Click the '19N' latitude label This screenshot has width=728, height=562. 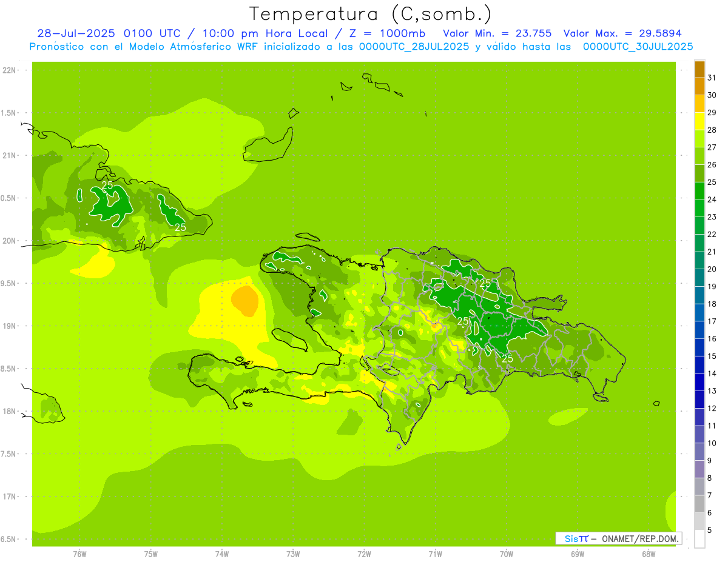point(9,326)
